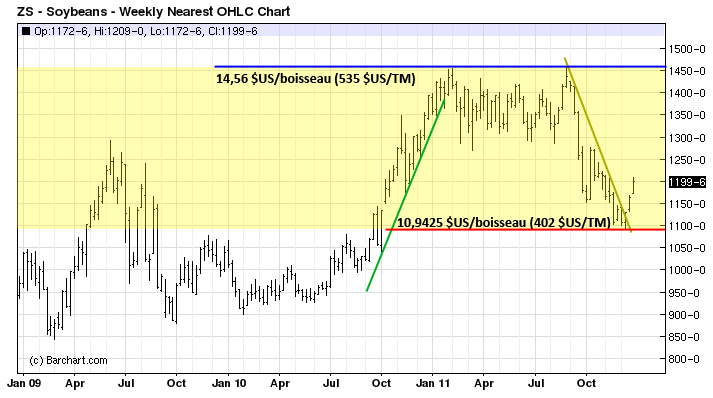Click the 'Jan 10' date axis label

(x=229, y=383)
